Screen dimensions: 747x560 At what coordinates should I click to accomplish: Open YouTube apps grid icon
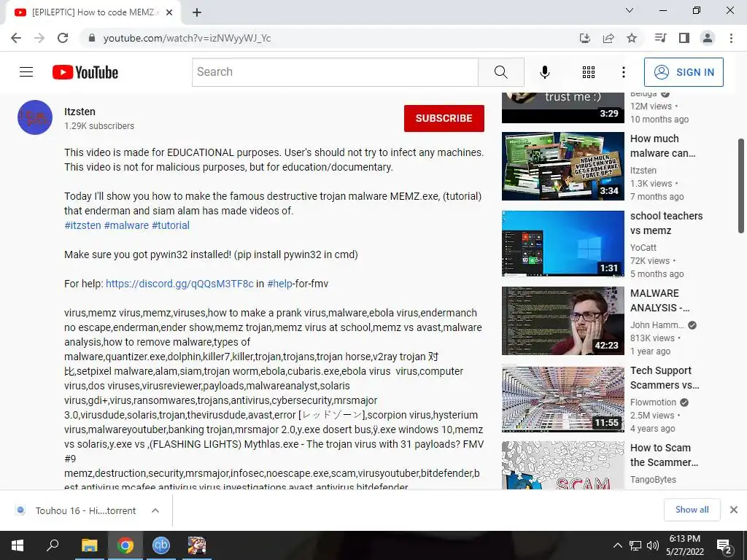[589, 72]
